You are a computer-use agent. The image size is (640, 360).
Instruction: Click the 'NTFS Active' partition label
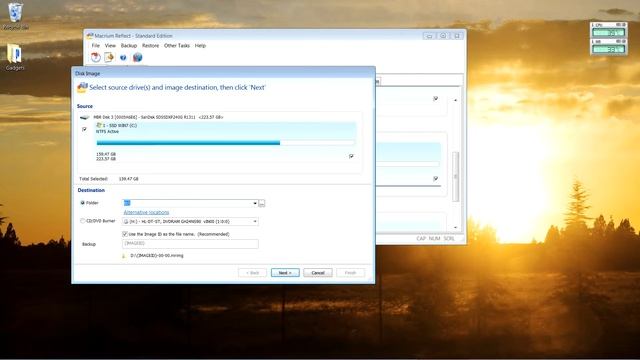[107, 132]
